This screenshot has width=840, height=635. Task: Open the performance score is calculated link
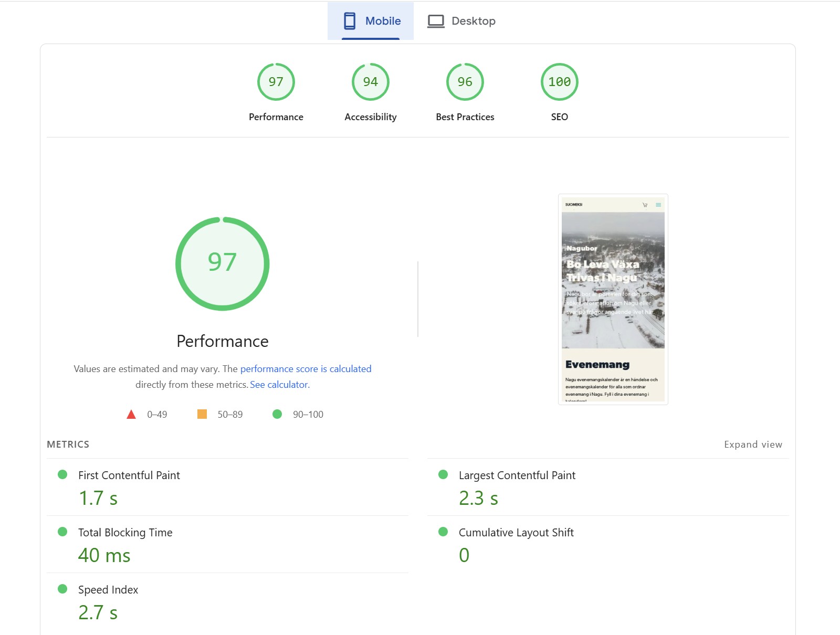[306, 369]
